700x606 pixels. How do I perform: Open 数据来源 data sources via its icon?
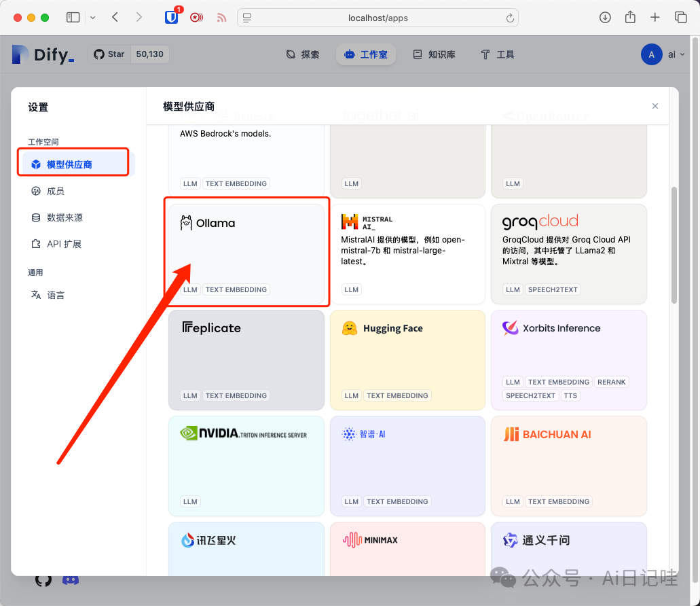pyautogui.click(x=35, y=217)
